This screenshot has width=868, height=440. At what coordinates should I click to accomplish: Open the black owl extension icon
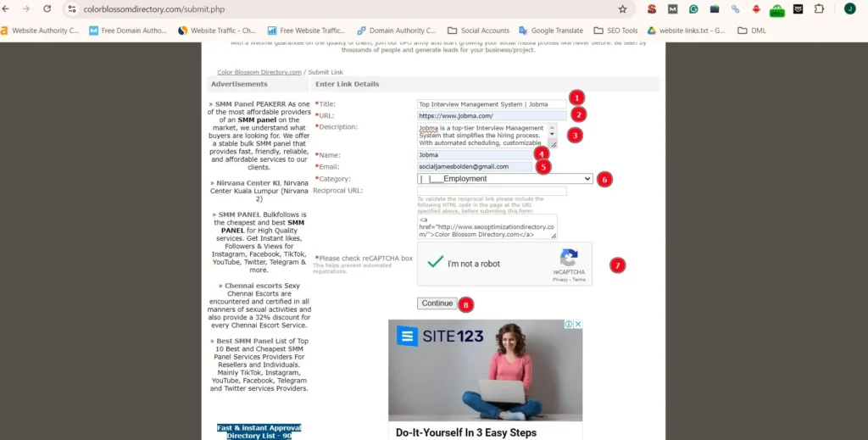click(x=798, y=8)
